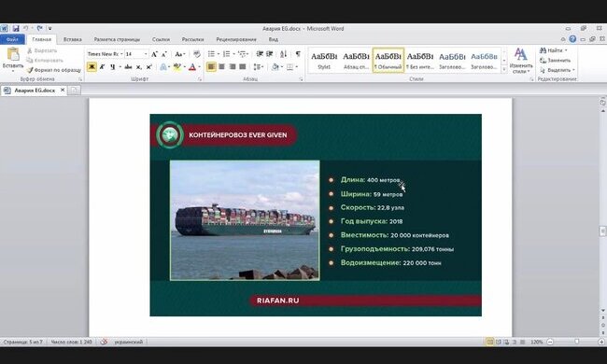607x364 pixels.
Task: Click the bulleted list icon
Action: click(211, 54)
